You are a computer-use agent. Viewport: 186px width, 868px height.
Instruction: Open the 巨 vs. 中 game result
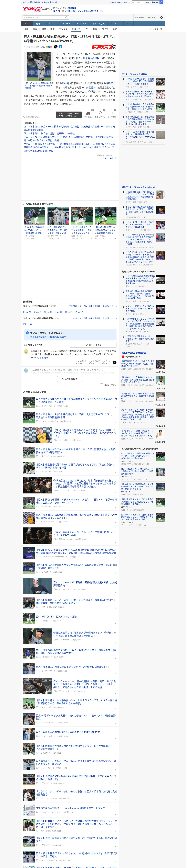27,312
